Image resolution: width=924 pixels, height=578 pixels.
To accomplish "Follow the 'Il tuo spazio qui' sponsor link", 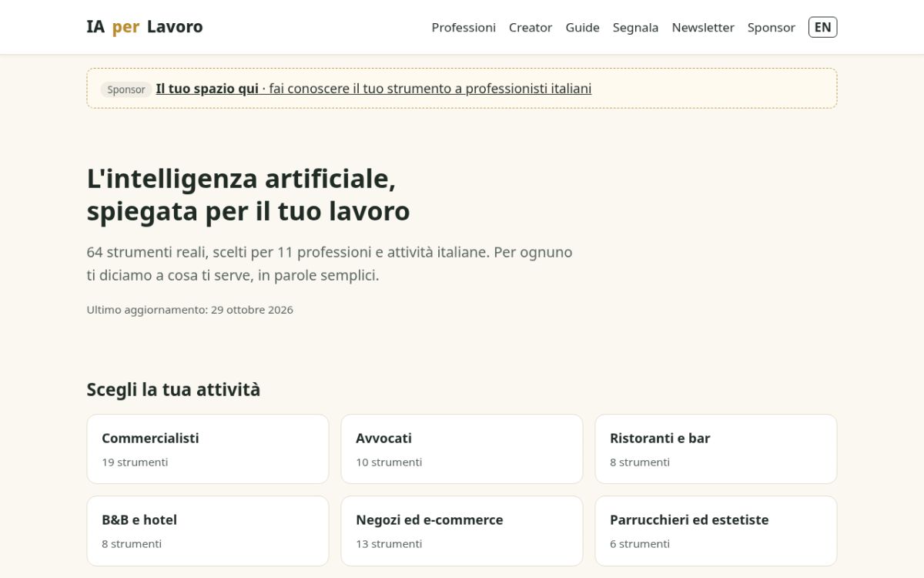I will [373, 89].
